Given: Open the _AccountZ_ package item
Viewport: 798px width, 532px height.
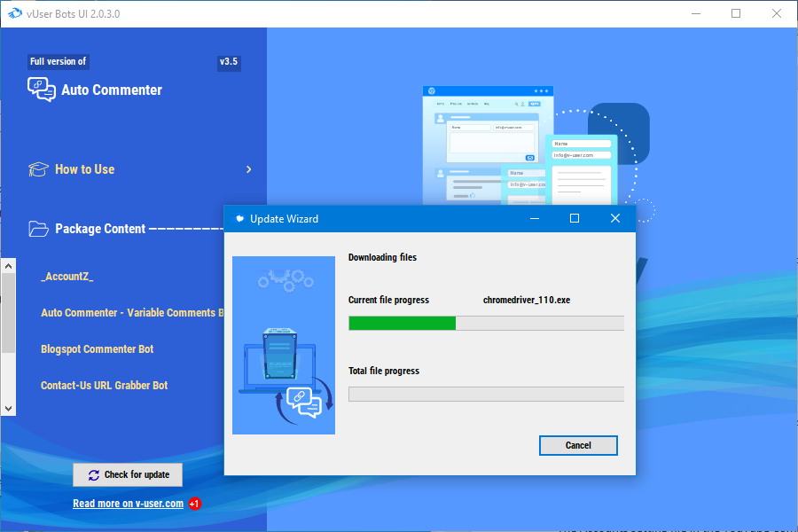Looking at the screenshot, I should (67, 277).
